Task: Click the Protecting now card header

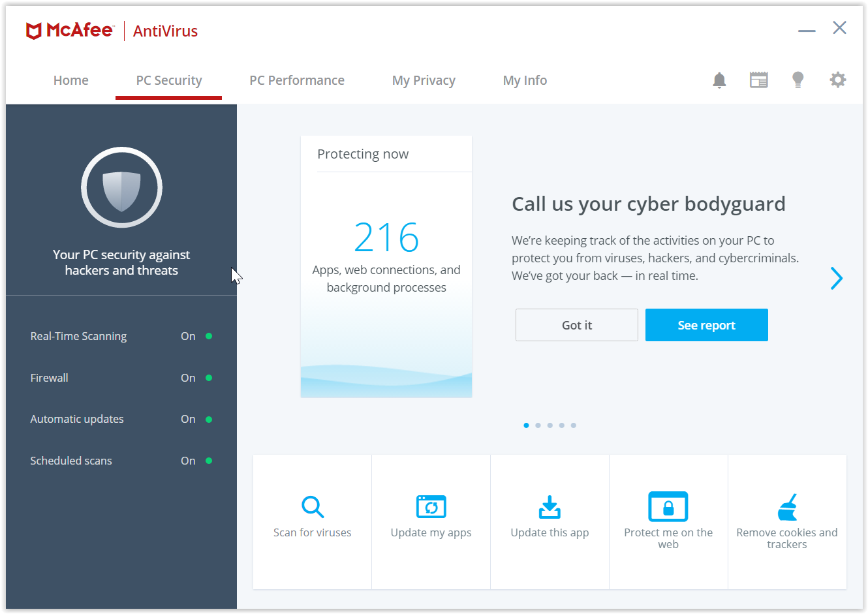Action: click(363, 154)
